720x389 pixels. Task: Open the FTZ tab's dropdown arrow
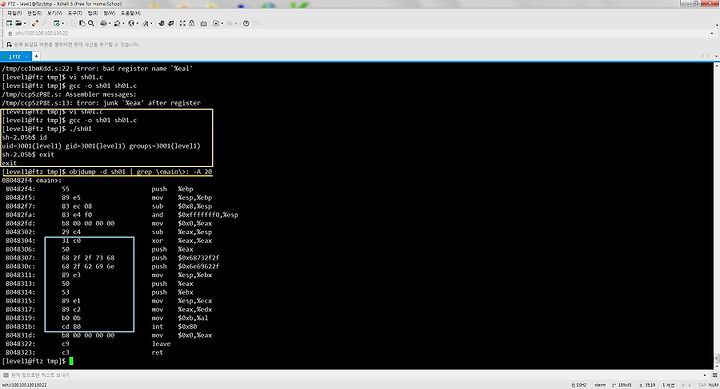27,56
